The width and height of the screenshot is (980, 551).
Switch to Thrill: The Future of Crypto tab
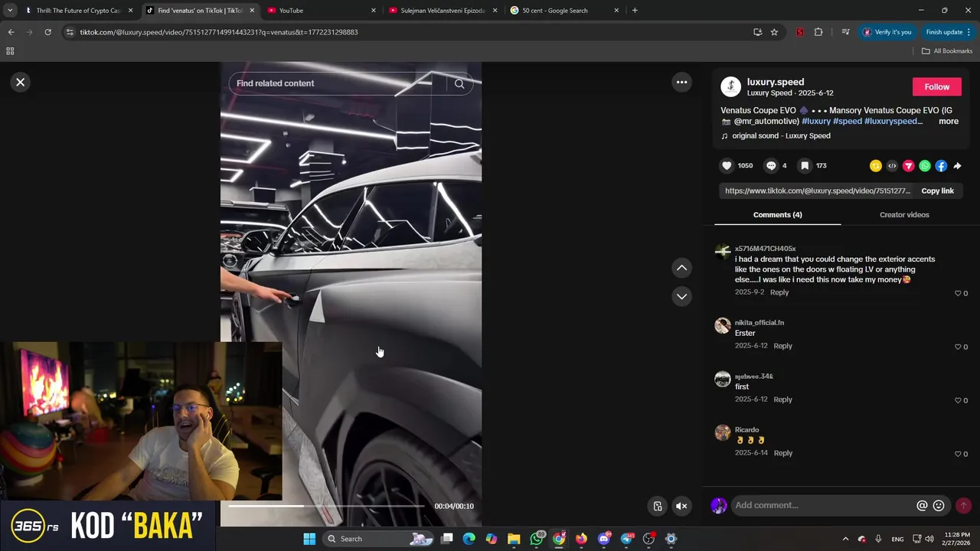click(78, 11)
